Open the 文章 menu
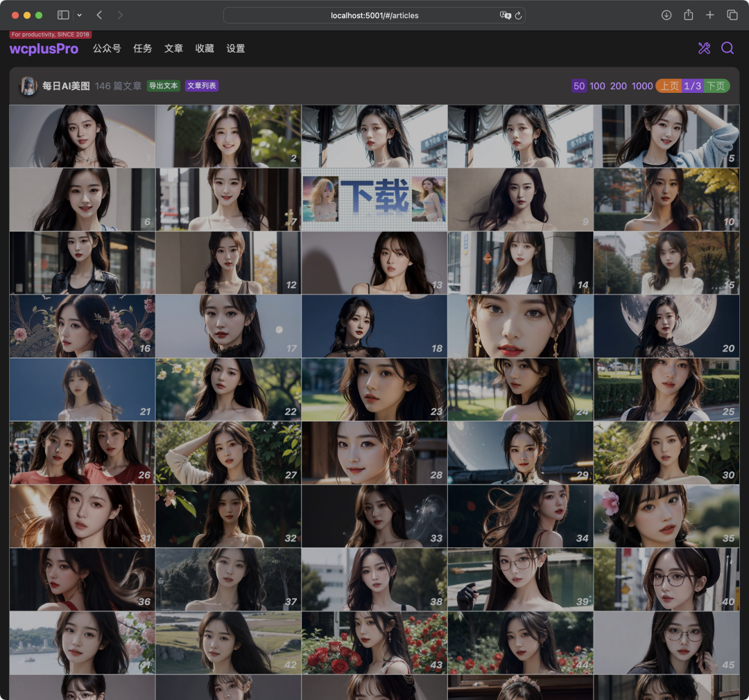This screenshot has height=700, width=749. (x=173, y=49)
